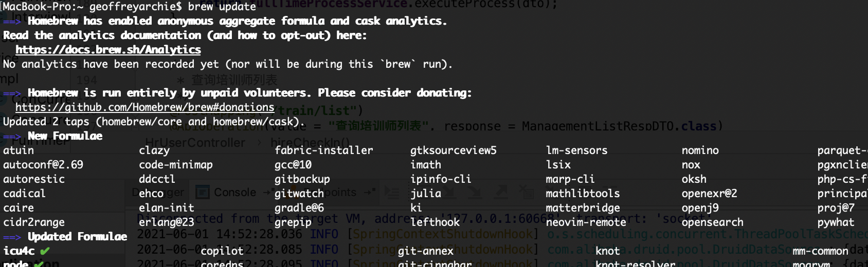Screen dimensions: 868x267
Task: Select the neovim-remote formula name
Action: [586, 222]
